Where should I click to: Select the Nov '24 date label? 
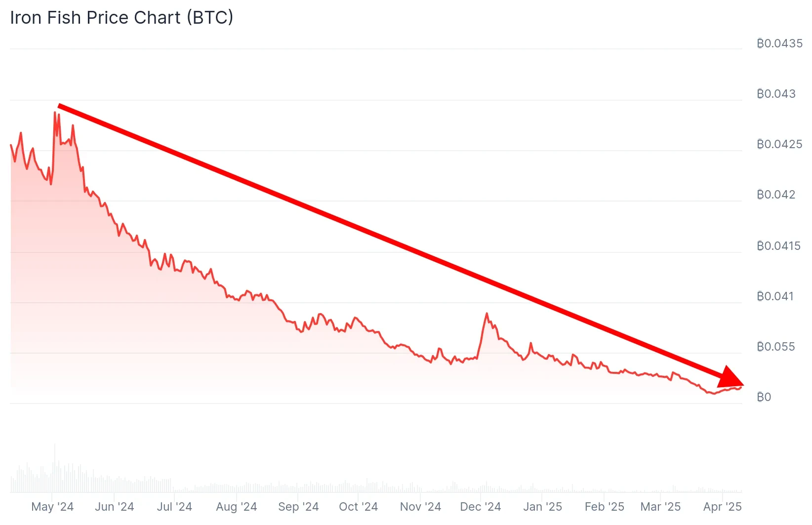pos(420,507)
